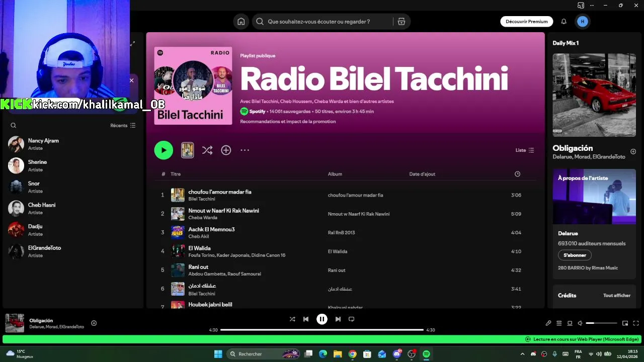Select track 'Nmout w Naarf Ki Rak Nawini'
This screenshot has height=362, width=644.
[x=223, y=211]
